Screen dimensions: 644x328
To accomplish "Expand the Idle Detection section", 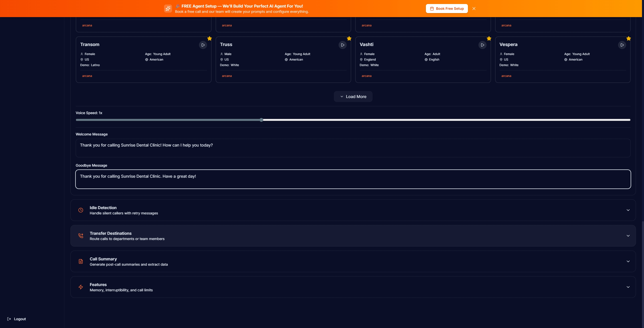I will coord(628,210).
